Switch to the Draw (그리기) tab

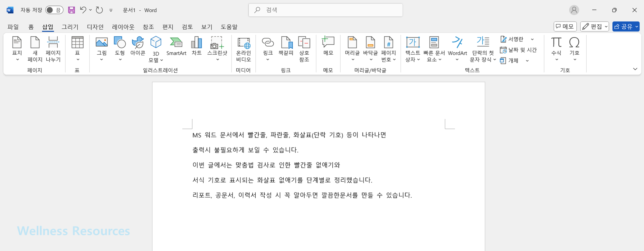(70, 27)
